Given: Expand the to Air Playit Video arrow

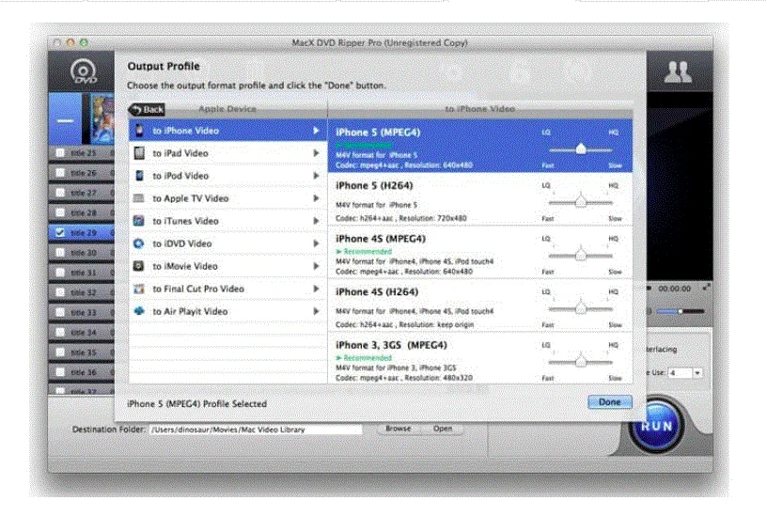Looking at the screenshot, I should 316,311.
